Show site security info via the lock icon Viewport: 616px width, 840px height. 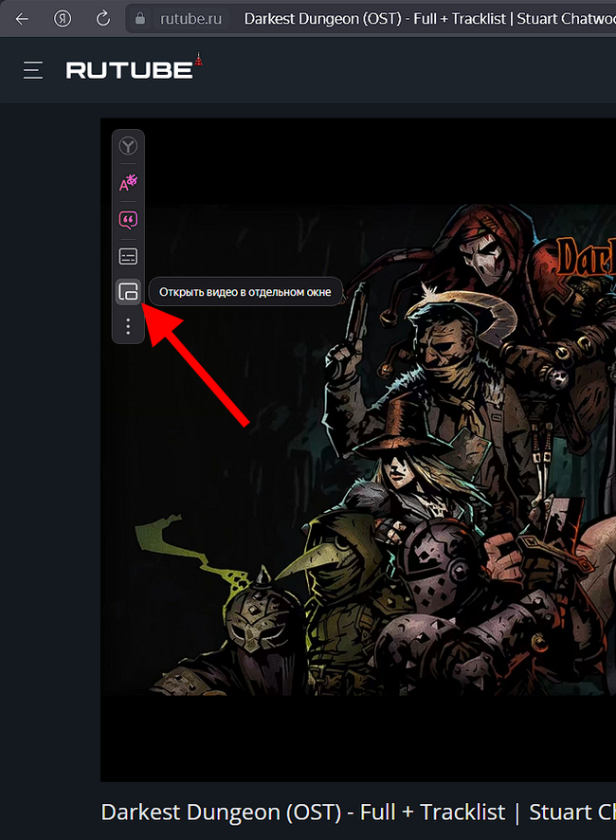140,19
